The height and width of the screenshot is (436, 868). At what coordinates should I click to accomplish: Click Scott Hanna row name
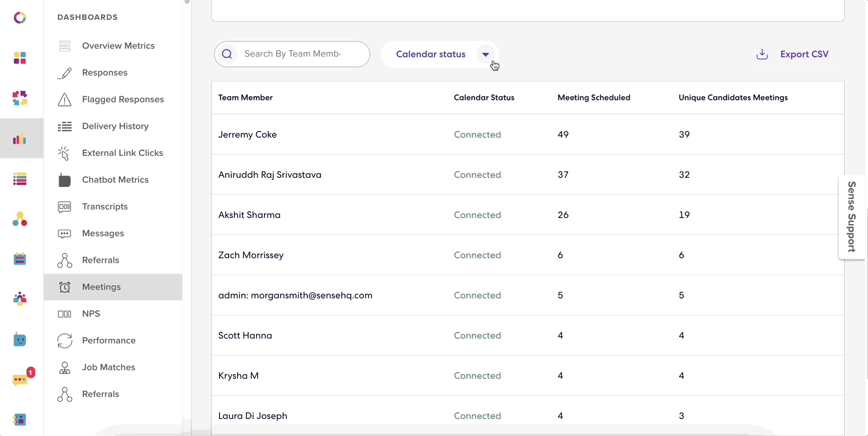pyautogui.click(x=245, y=336)
